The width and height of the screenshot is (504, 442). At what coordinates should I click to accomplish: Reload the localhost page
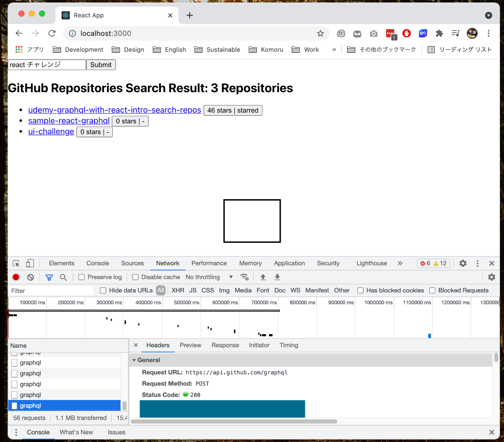52,33
